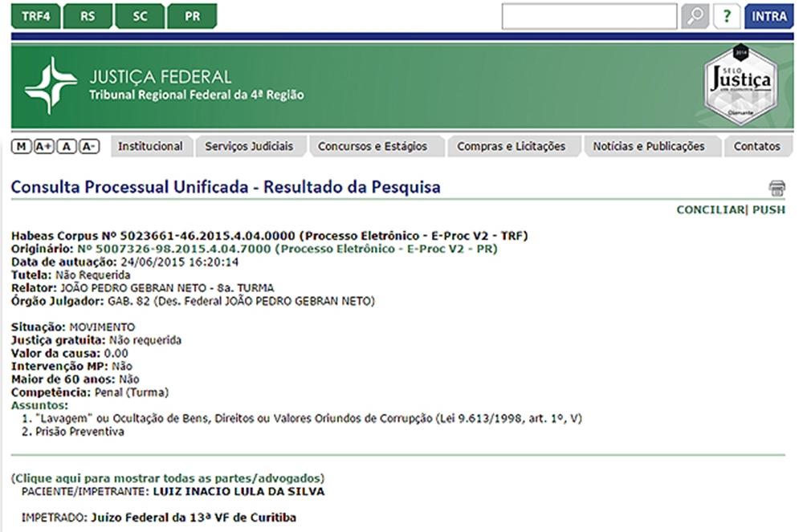803x532 pixels.
Task: Select text 'LUIZ INACIO LULA DA SILVA'
Action: [238, 492]
